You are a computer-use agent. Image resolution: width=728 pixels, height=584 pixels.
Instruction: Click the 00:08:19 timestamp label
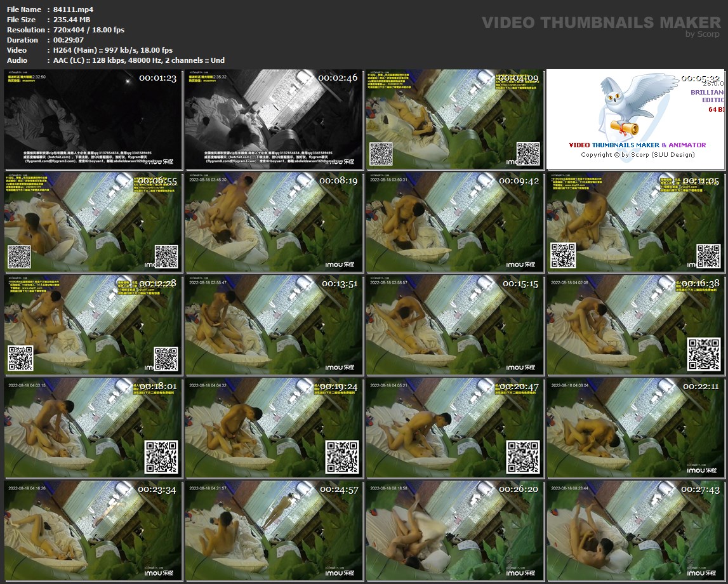click(x=338, y=181)
